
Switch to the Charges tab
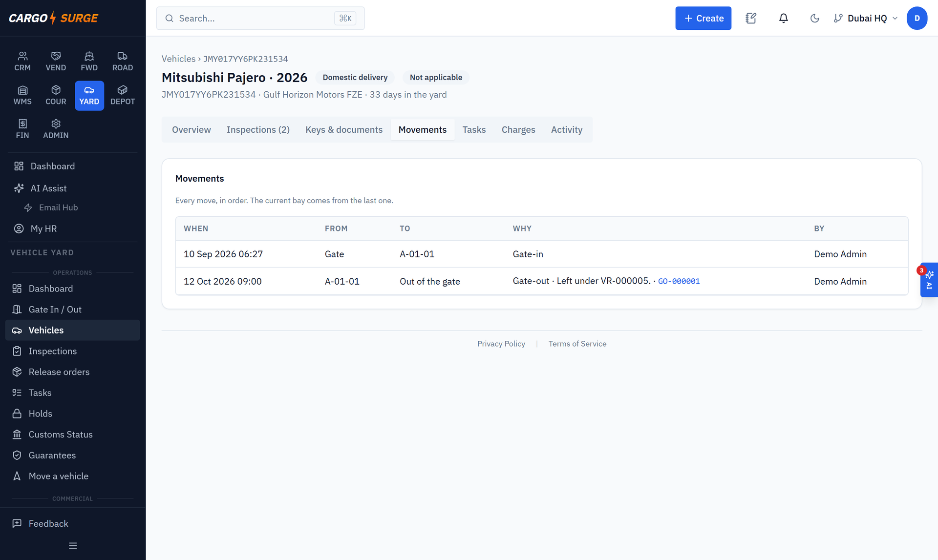coord(518,129)
